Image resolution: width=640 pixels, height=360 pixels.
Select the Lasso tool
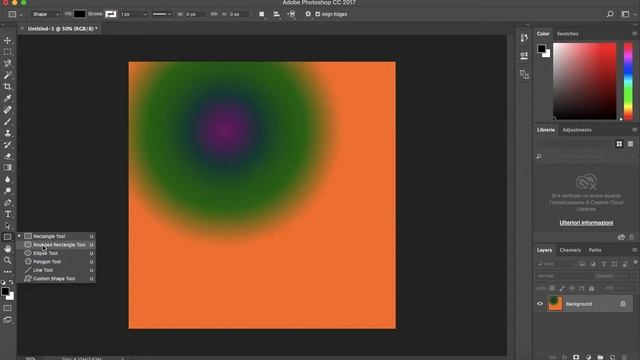point(7,64)
